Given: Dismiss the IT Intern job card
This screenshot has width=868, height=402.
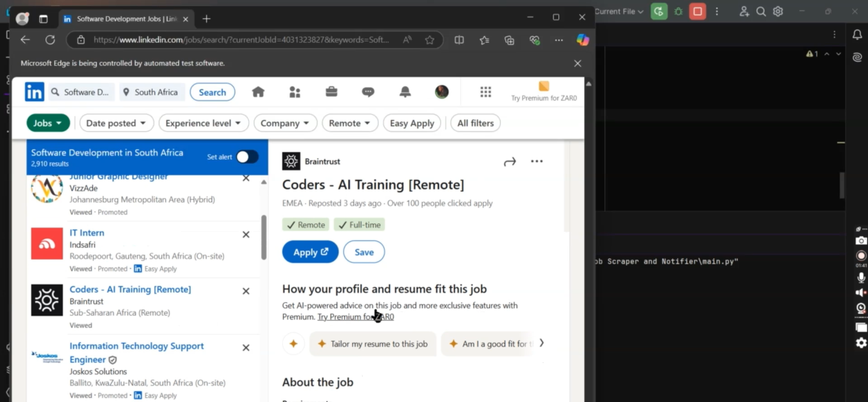Looking at the screenshot, I should pyautogui.click(x=246, y=234).
